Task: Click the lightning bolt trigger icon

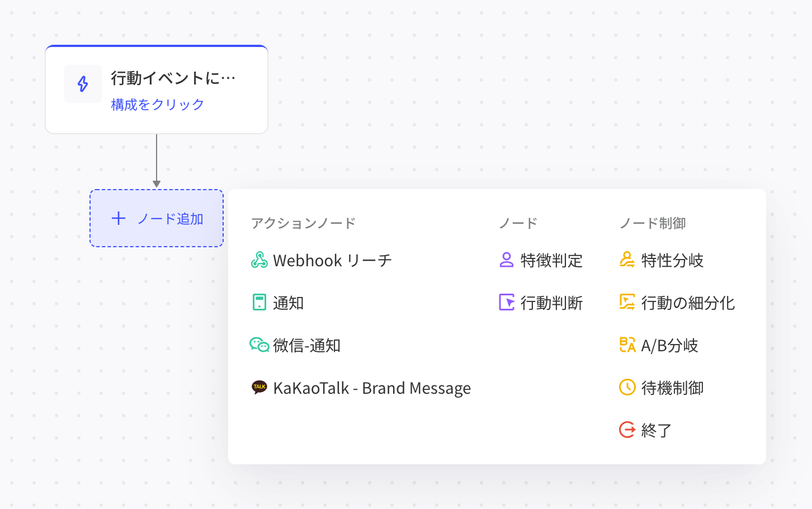Action: [83, 84]
